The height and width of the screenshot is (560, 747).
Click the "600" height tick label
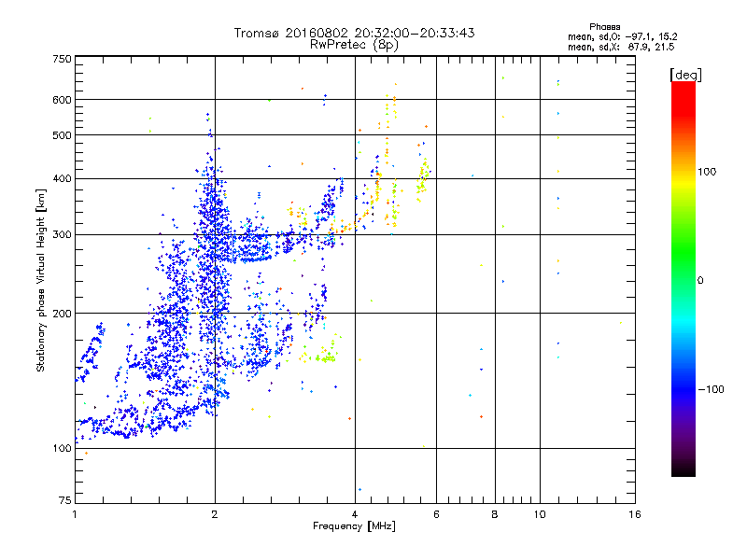[x=62, y=100]
